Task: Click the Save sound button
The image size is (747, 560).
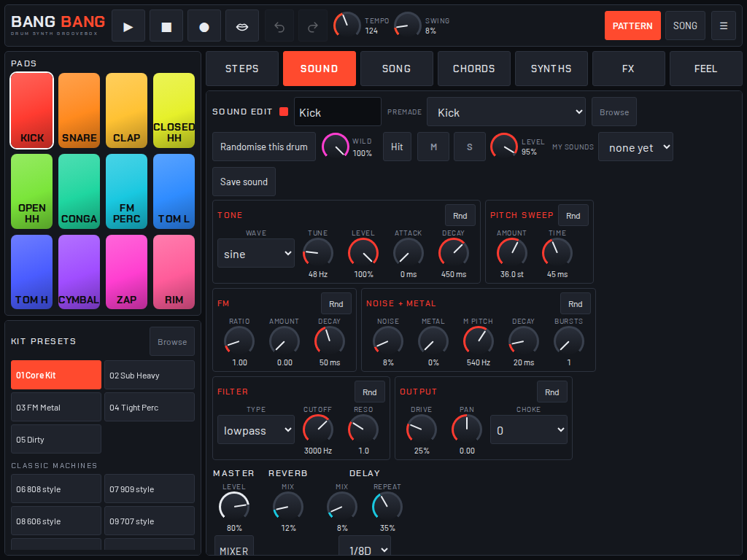Action: click(244, 182)
